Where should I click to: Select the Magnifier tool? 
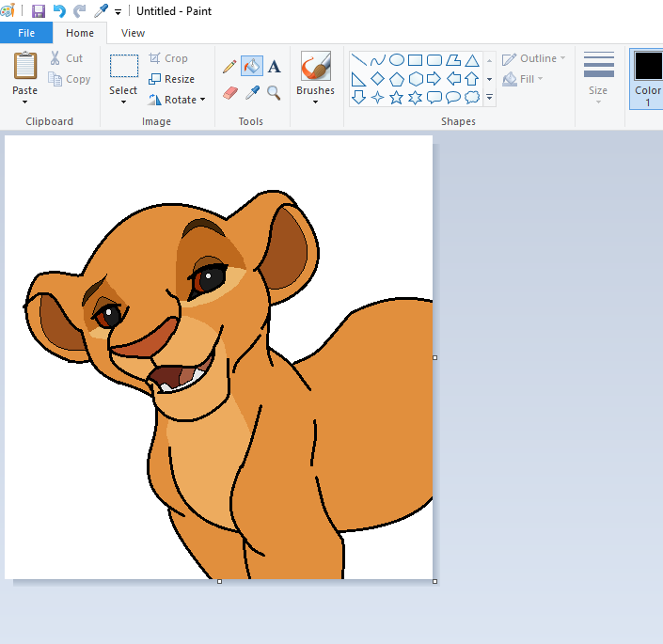click(274, 93)
